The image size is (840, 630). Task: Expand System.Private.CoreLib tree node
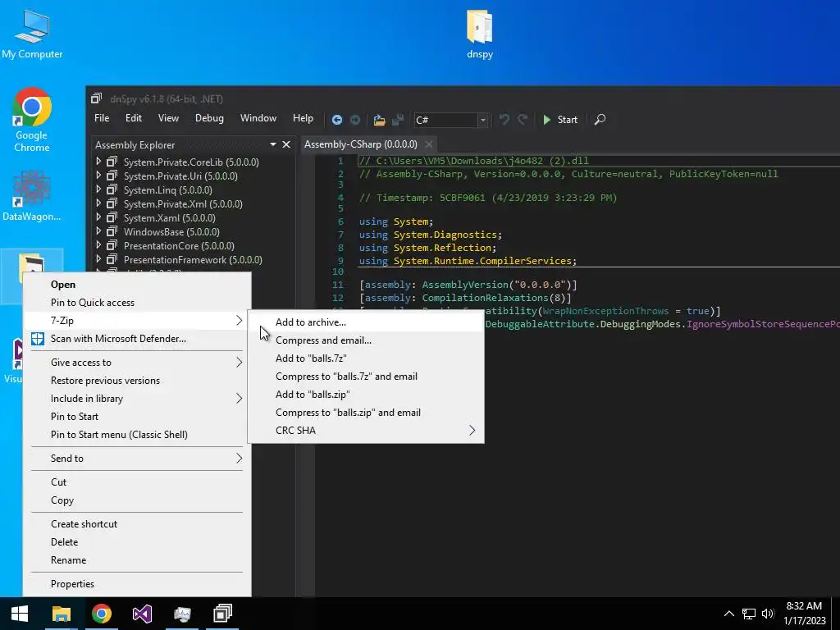[98, 162]
